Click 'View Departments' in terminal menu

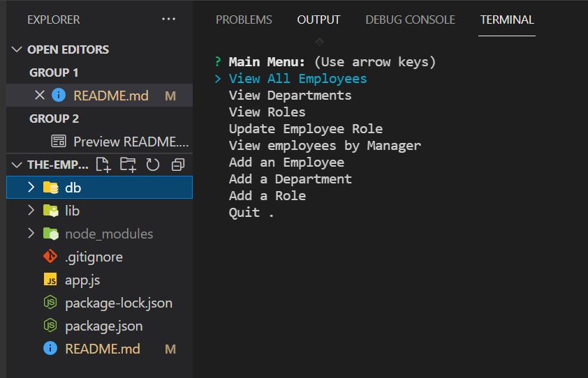(x=290, y=96)
